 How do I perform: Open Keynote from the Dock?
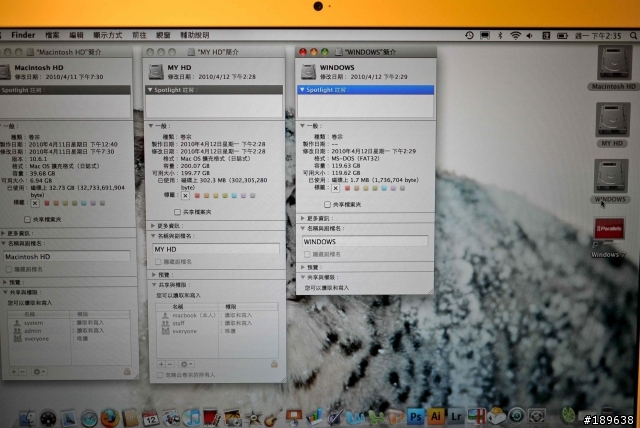[293, 417]
